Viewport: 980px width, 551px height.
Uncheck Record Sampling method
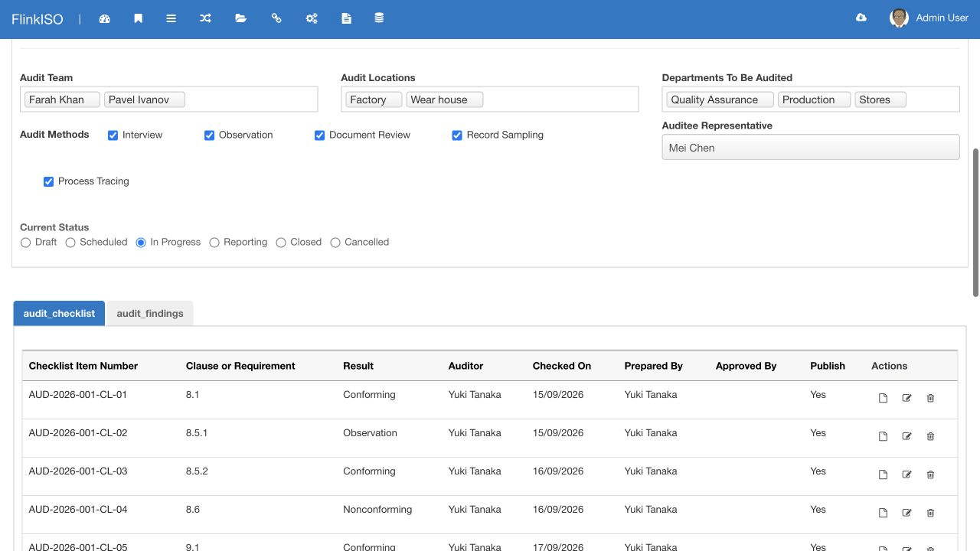[457, 135]
